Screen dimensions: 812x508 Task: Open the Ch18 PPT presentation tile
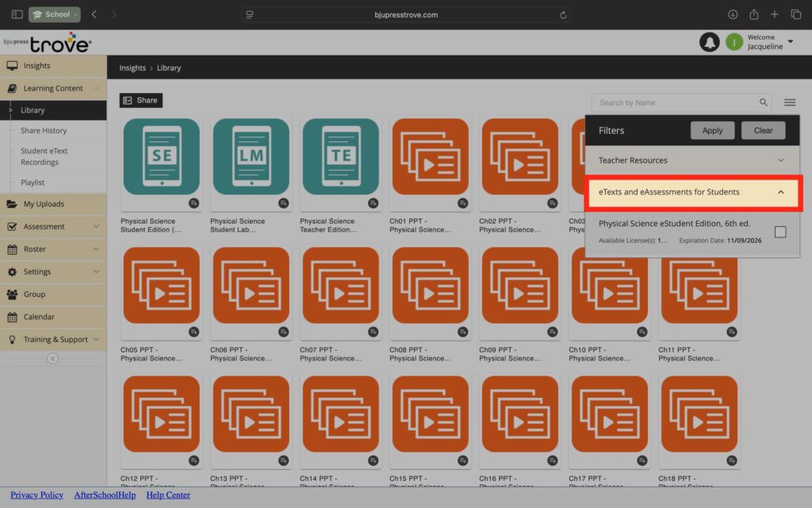tap(699, 414)
